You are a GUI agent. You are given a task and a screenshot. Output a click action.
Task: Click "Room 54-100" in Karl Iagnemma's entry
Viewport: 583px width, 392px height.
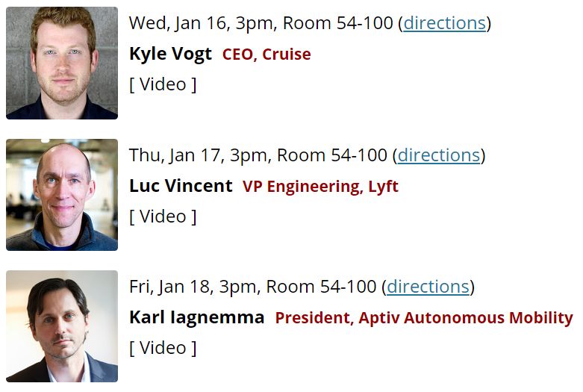[x=321, y=287]
